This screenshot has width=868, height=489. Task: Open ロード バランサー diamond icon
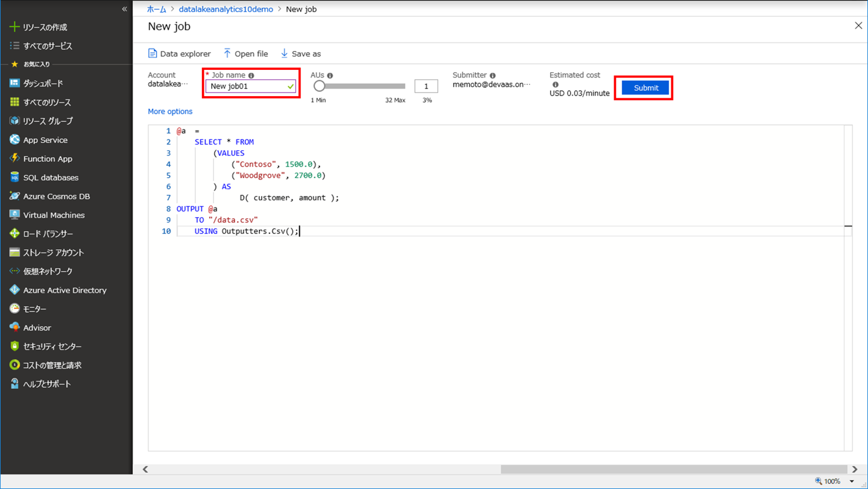tap(15, 233)
